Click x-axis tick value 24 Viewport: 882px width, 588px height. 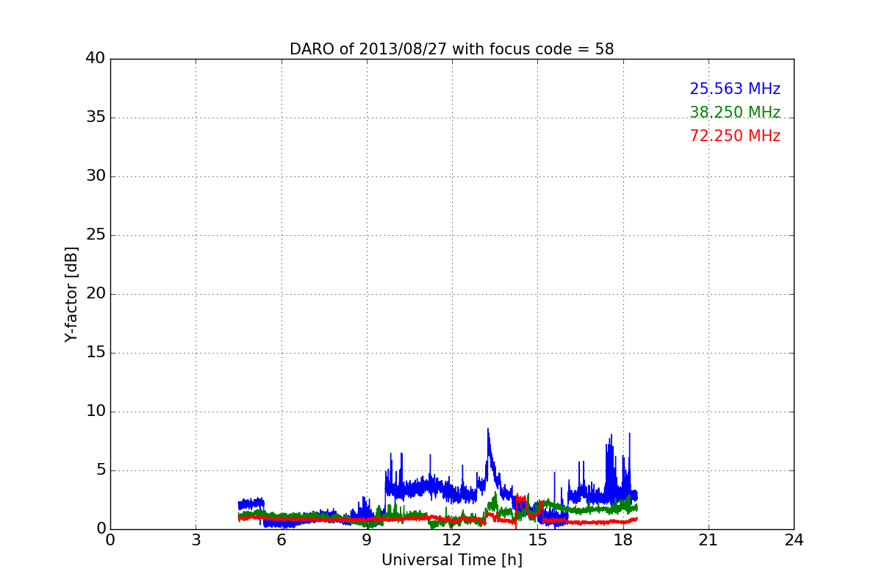tap(794, 540)
